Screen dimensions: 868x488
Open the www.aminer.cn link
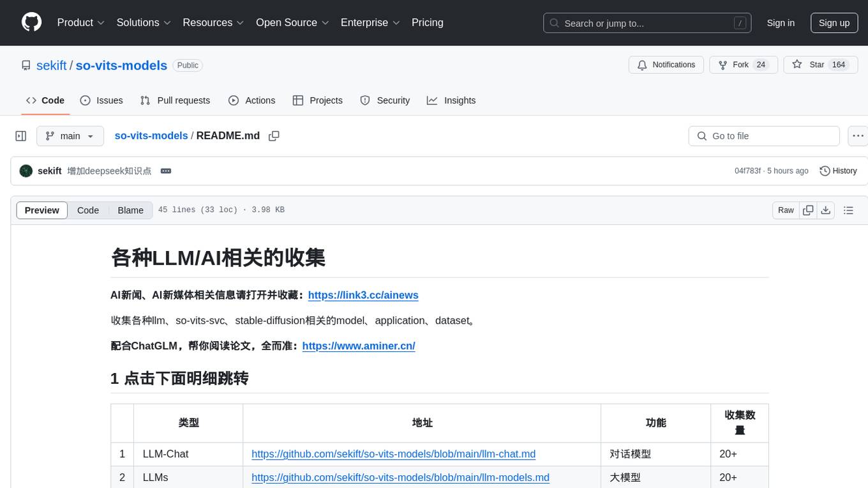coord(359,346)
